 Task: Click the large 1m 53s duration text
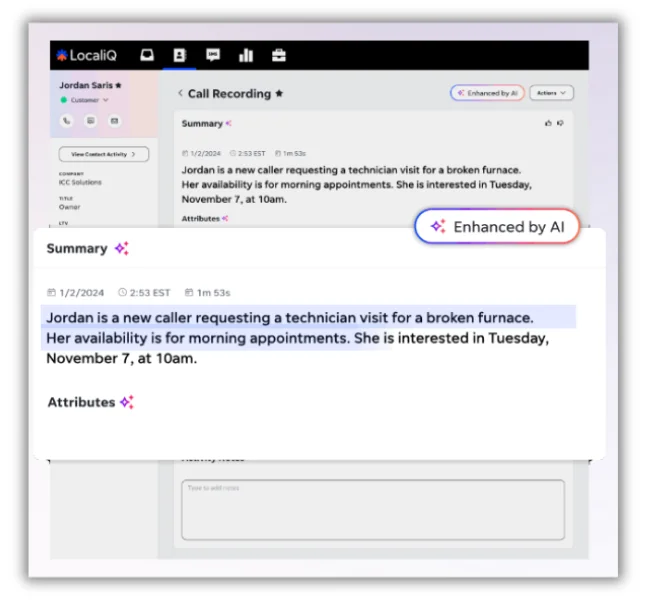point(213,293)
